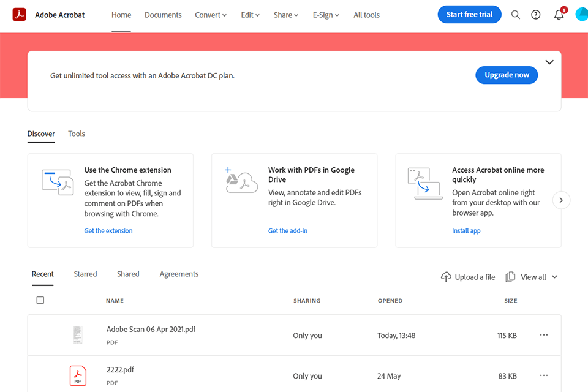Open the search magnifier icon
This screenshot has width=588, height=392.
point(516,15)
